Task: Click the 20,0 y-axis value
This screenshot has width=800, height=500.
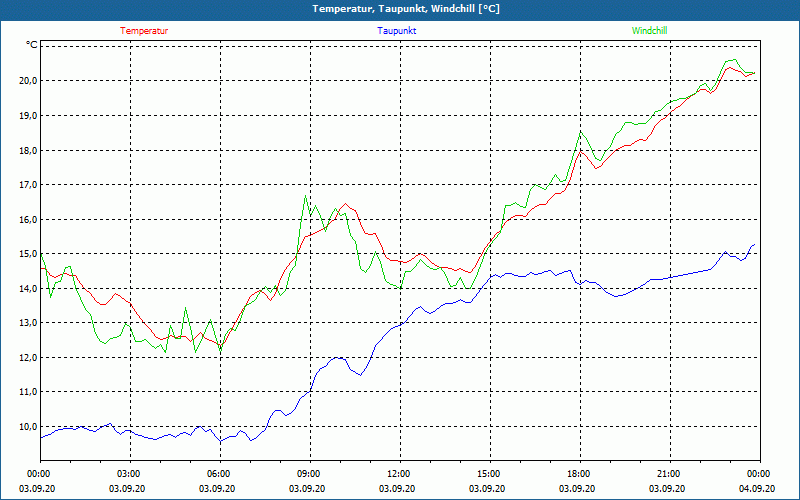Action: pos(28,81)
